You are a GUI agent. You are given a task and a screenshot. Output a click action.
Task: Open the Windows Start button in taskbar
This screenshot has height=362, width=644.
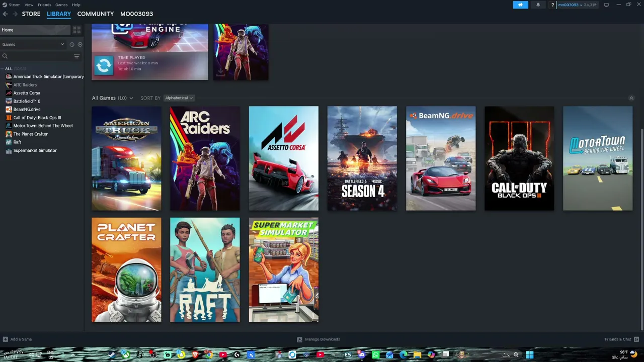529,355
